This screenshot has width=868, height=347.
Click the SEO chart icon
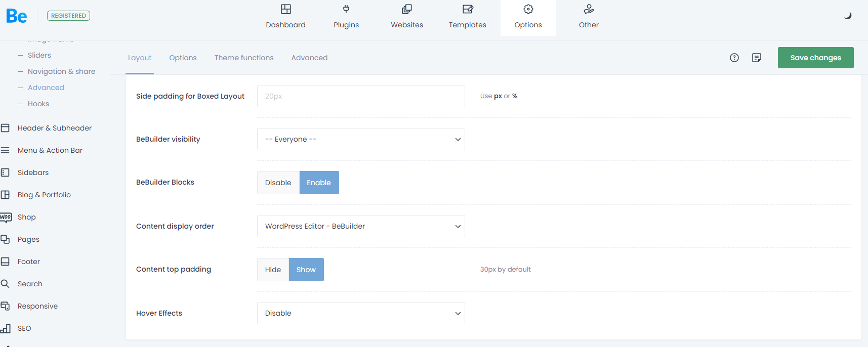tap(5, 328)
